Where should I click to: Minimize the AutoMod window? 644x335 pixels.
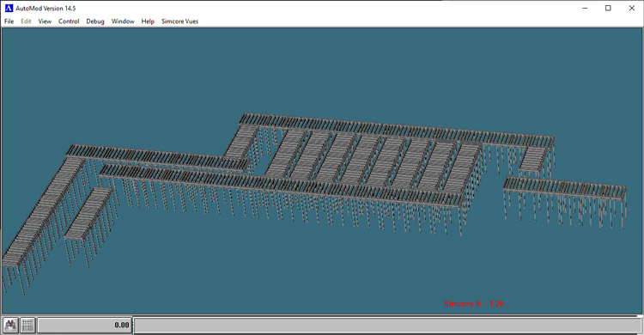[x=585, y=9]
